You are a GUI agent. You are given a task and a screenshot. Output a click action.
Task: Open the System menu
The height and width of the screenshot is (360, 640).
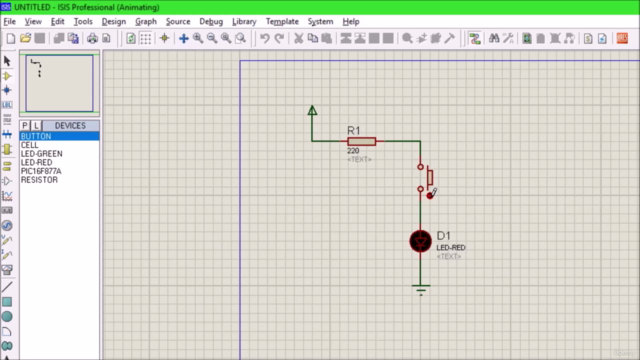pos(320,22)
